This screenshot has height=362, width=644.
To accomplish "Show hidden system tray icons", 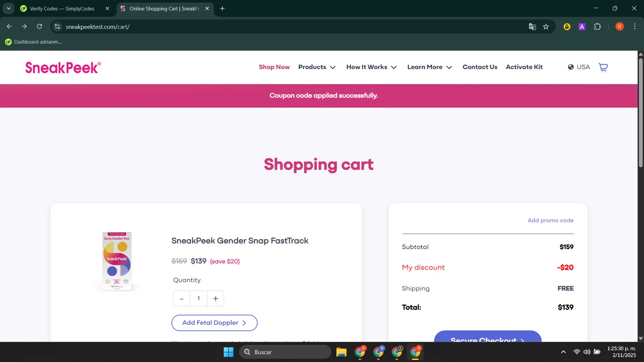I will pyautogui.click(x=563, y=352).
